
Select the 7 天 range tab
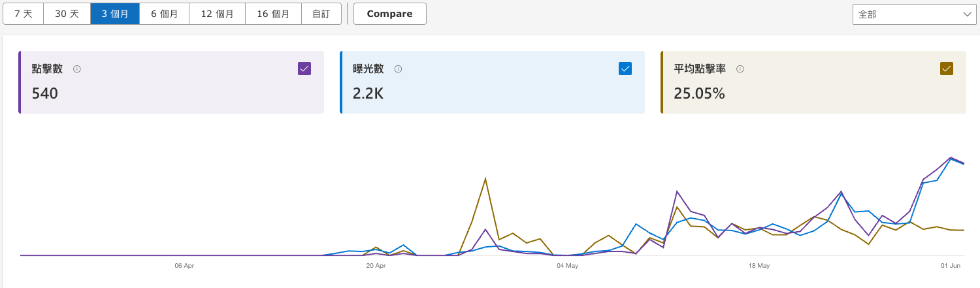23,14
